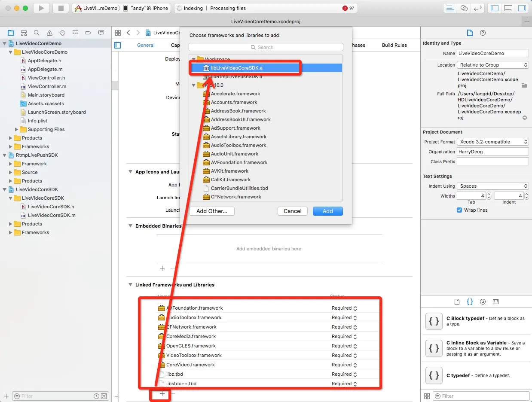This screenshot has width=532, height=402.
Task: Reveal the project path in Finder arrow
Action: coord(525,118)
